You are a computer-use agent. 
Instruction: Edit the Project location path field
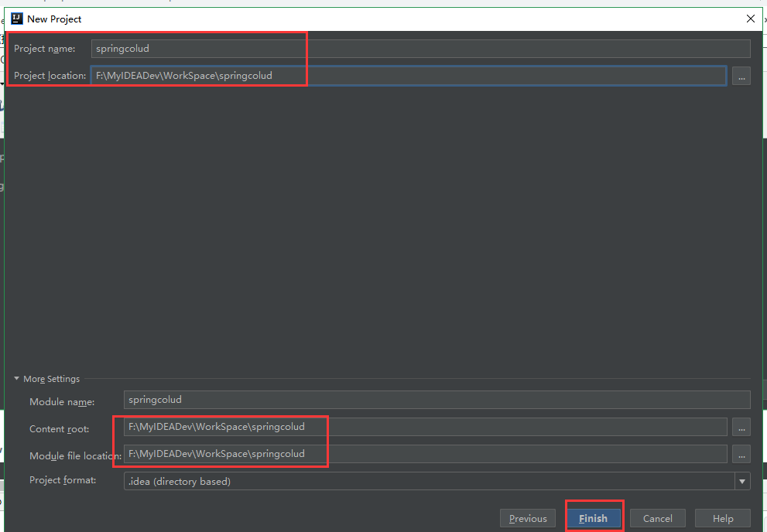click(x=409, y=76)
